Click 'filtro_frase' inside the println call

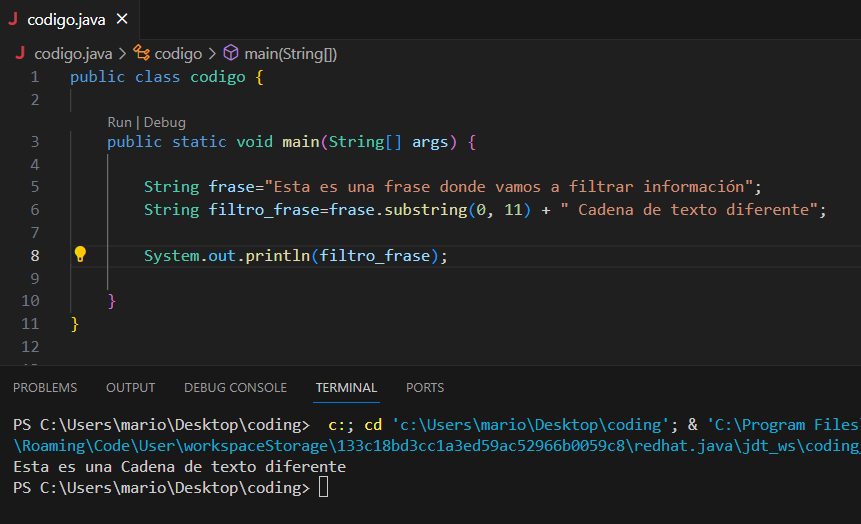coord(375,256)
